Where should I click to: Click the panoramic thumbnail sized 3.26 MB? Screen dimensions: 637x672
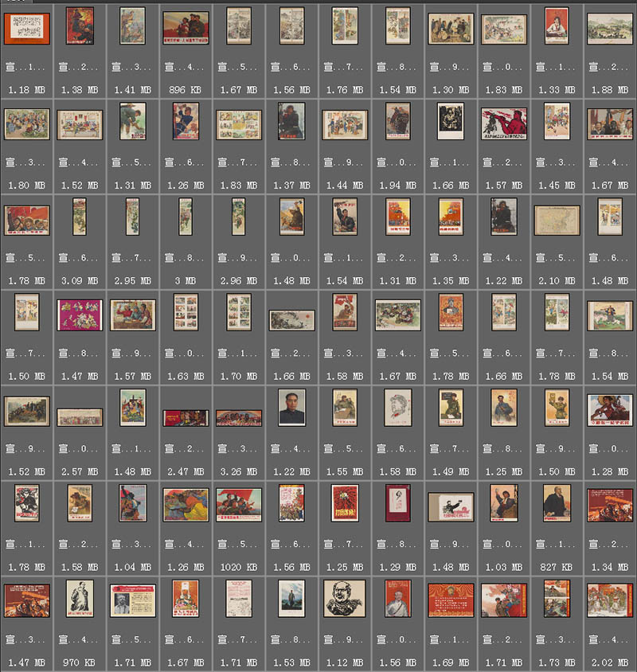click(x=238, y=417)
